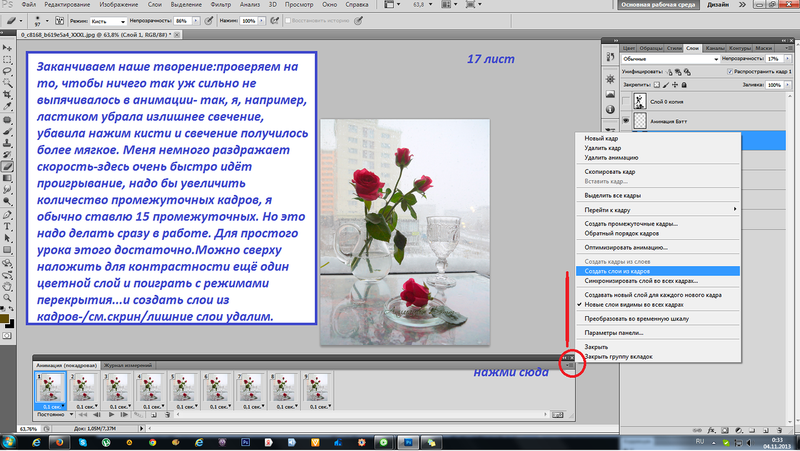Select the Eyedropper tool

tap(7, 106)
